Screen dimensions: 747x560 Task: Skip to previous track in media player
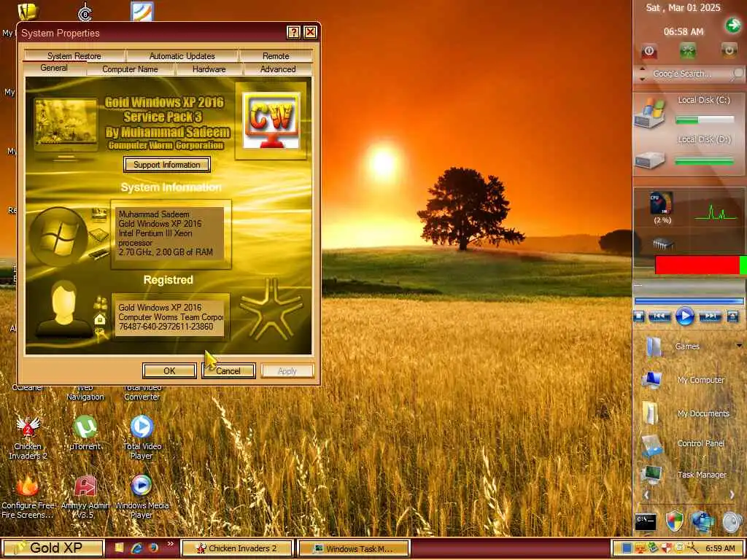click(659, 316)
